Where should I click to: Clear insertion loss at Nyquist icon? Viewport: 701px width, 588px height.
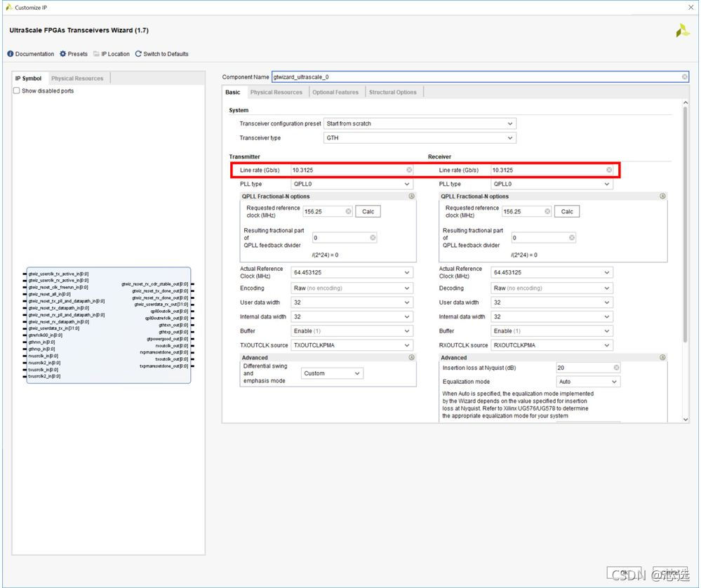pyautogui.click(x=617, y=368)
